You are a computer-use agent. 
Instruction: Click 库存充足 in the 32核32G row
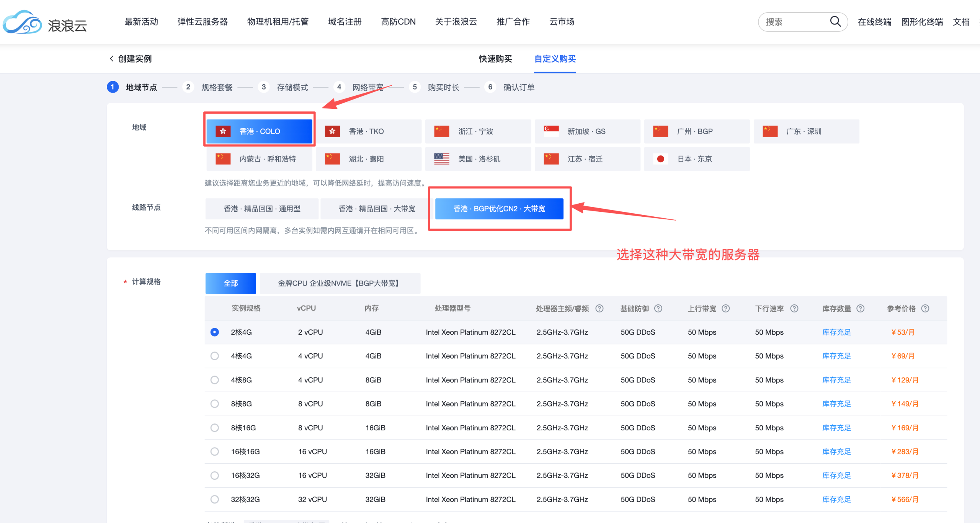[836, 499]
